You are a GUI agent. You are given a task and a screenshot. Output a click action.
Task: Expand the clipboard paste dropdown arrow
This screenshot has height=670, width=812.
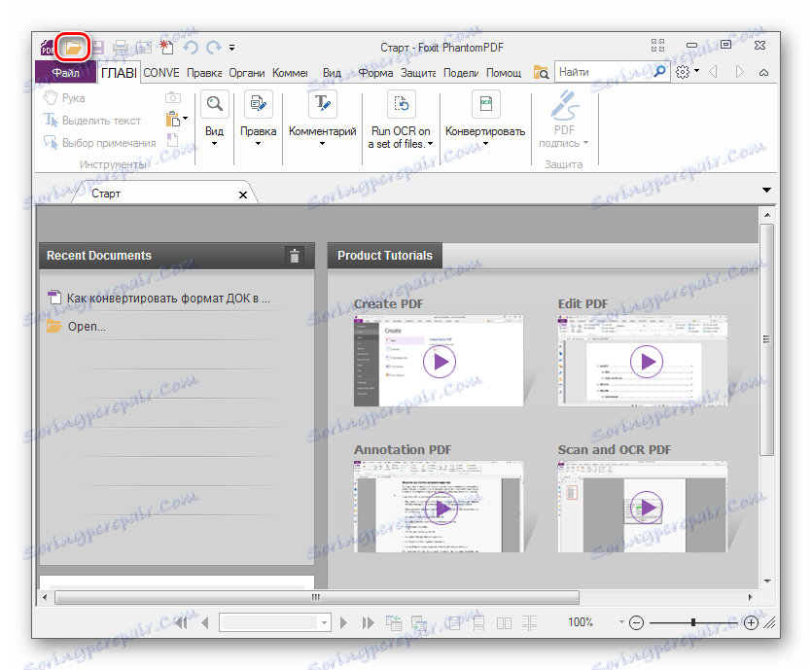click(x=186, y=119)
